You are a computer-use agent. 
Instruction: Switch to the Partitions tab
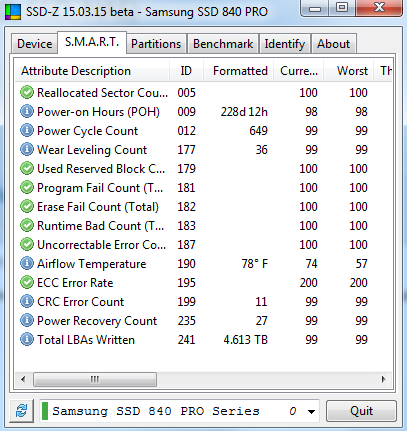(x=156, y=44)
